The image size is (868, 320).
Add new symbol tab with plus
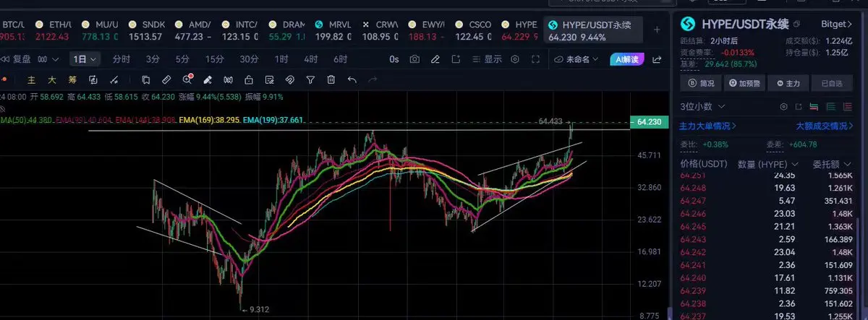coord(656,30)
